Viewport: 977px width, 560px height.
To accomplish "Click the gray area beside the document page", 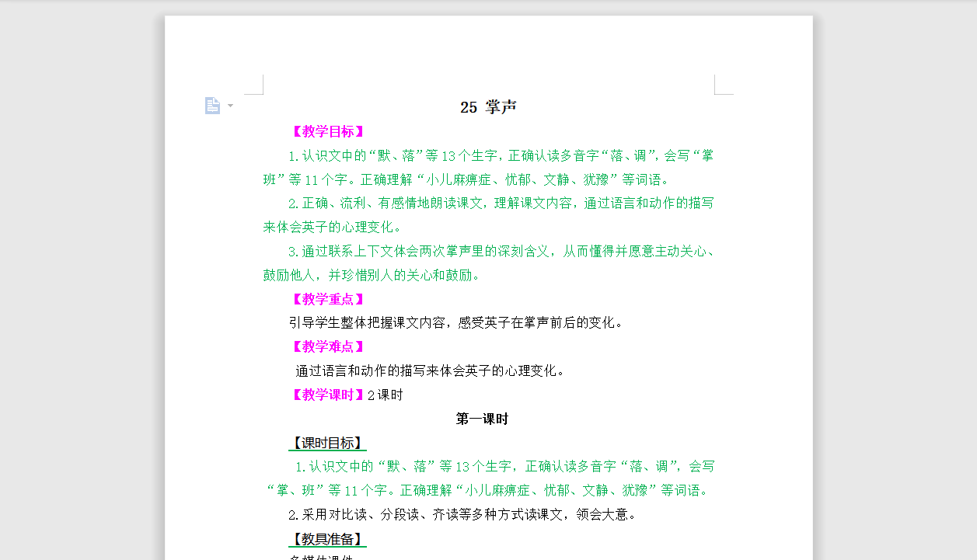I will (x=78, y=280).
